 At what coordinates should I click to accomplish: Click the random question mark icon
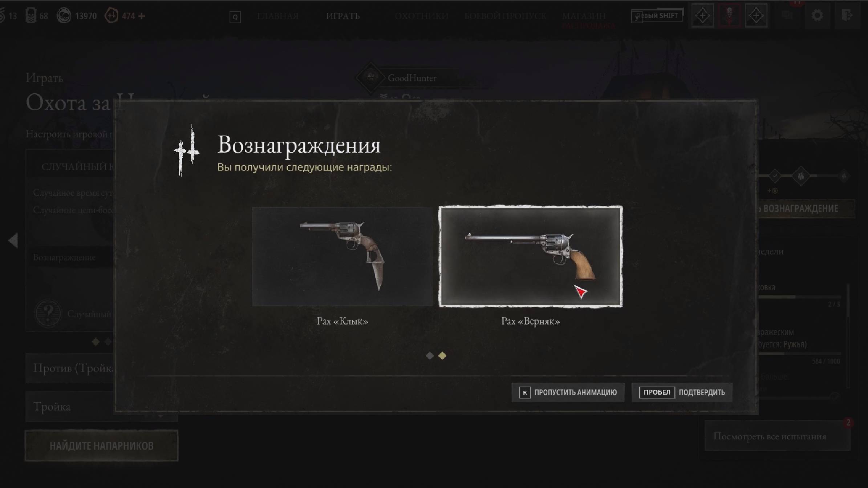coord(48,313)
